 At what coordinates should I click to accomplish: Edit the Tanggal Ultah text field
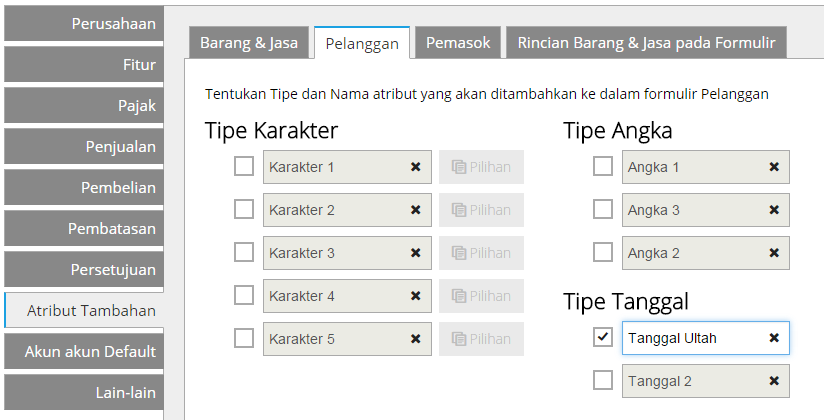(x=694, y=338)
